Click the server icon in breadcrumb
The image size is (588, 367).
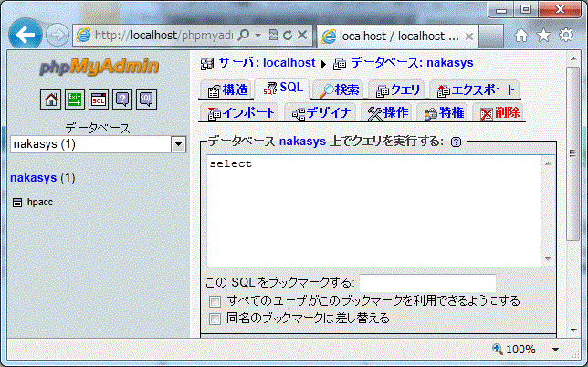tap(206, 64)
